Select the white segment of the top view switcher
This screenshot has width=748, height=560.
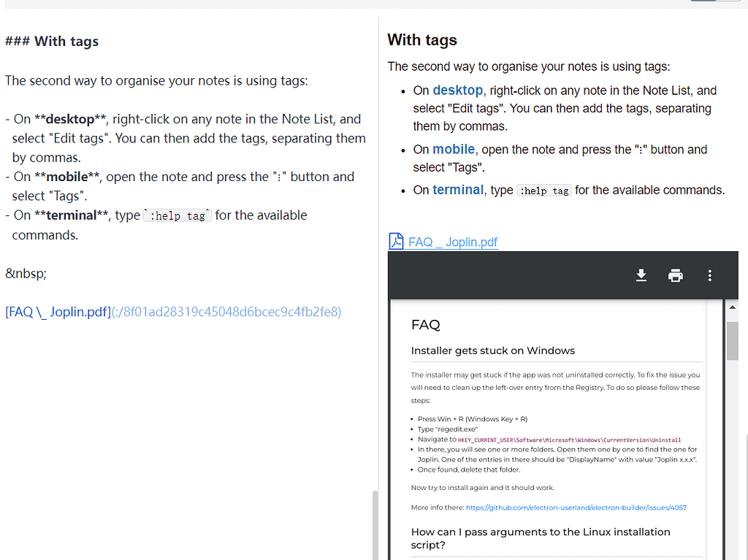(727, 2)
